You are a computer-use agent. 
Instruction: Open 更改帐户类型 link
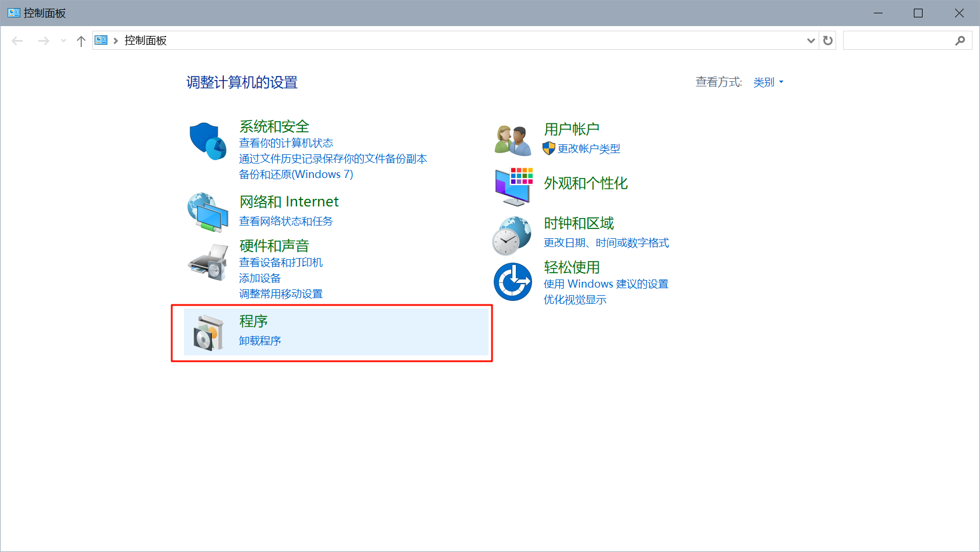[588, 149]
